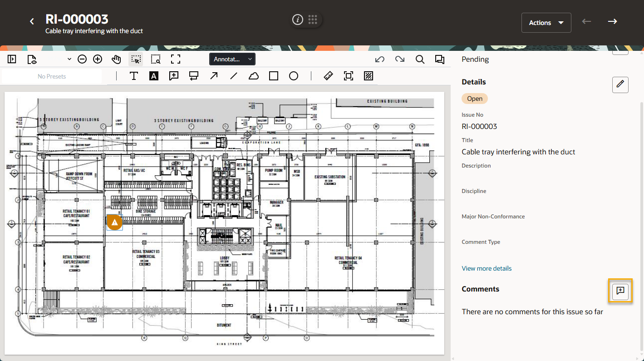The image size is (644, 361).
Task: Open search with the magnifier icon
Action: (420, 59)
